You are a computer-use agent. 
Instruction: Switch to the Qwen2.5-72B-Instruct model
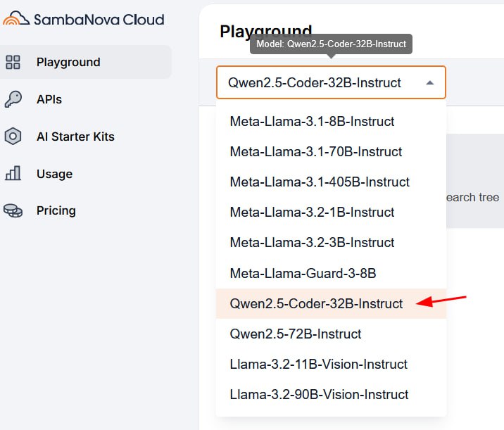(x=296, y=334)
